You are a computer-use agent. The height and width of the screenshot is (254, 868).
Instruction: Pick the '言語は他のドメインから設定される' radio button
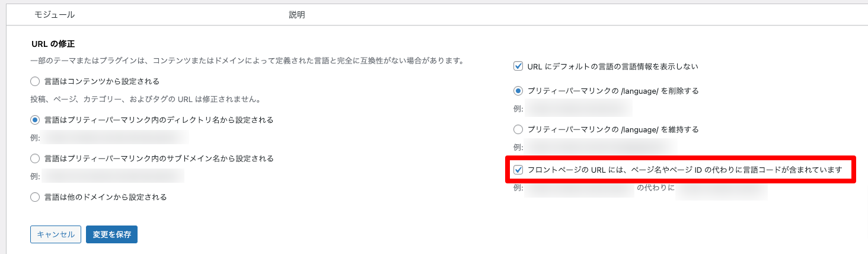(x=35, y=197)
